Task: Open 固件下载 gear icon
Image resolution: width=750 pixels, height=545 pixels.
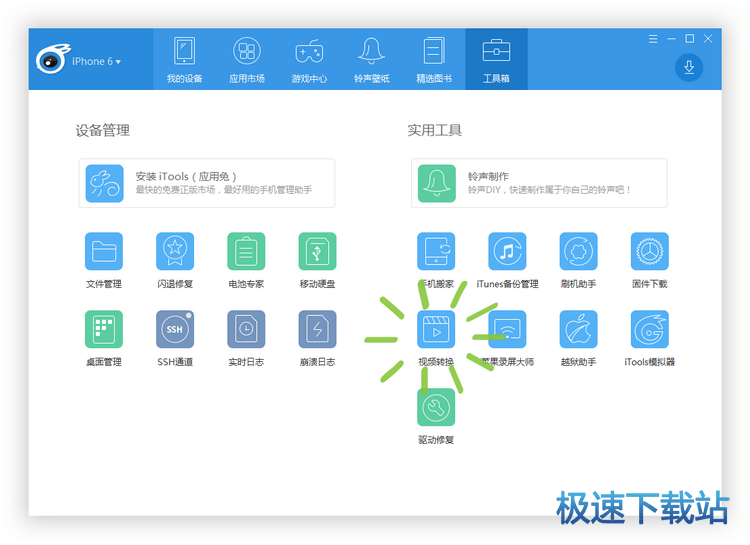Action: tap(650, 251)
